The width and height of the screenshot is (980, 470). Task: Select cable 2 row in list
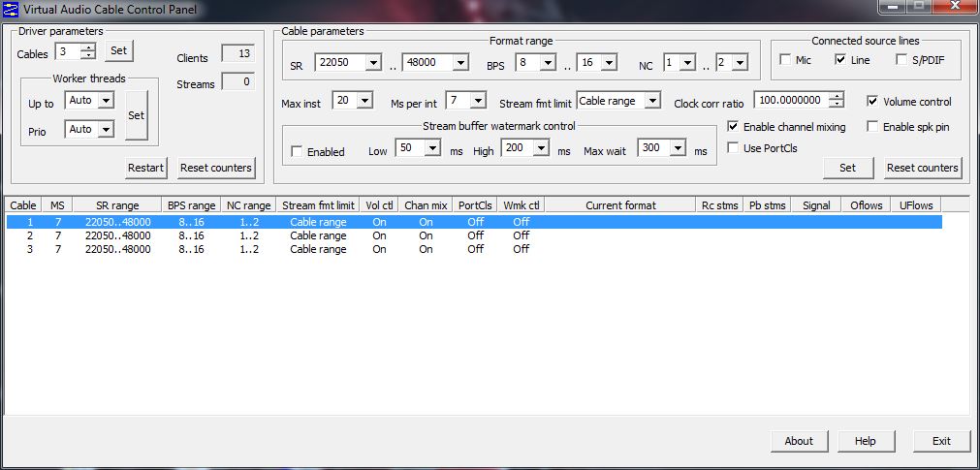coord(474,235)
